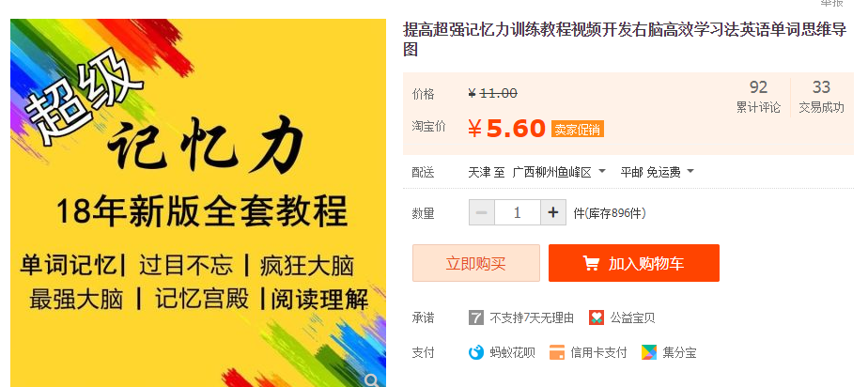Open the 平邮 免运费 shipping dropdown
This screenshot has width=868, height=387.
pyautogui.click(x=657, y=172)
